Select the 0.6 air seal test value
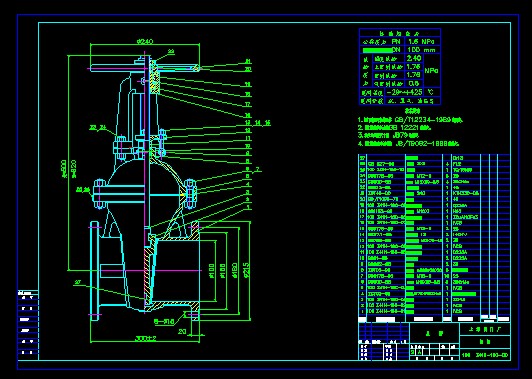The width and height of the screenshot is (532, 379). [x=414, y=83]
